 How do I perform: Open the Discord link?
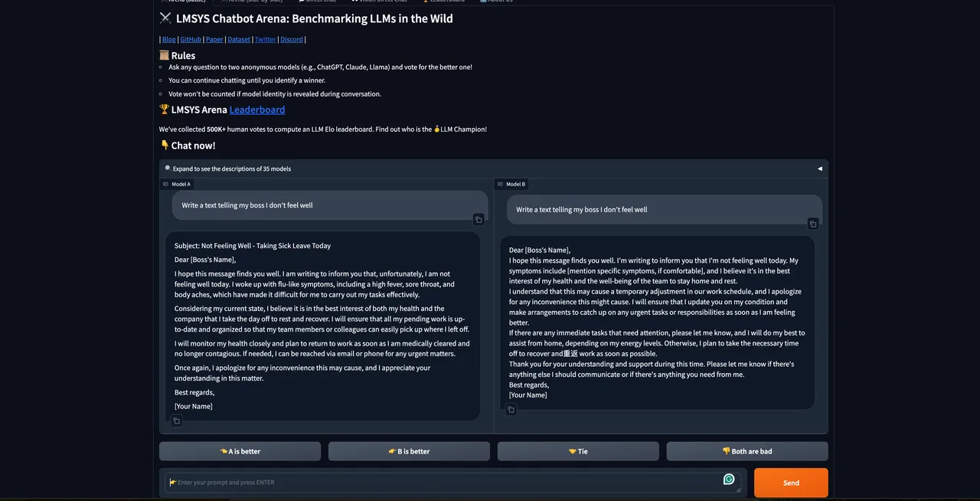291,39
